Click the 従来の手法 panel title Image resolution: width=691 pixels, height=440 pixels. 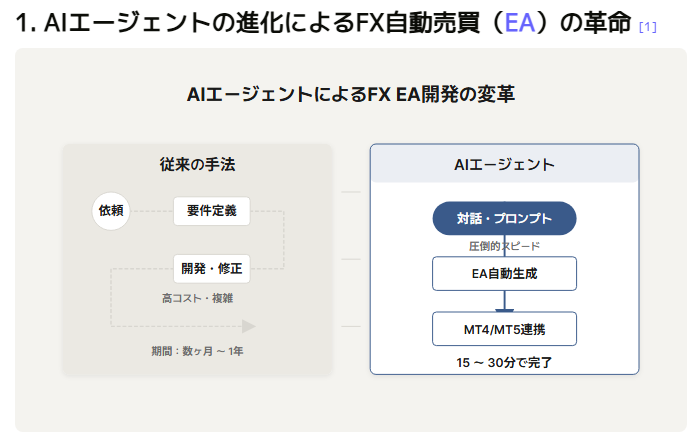(197, 164)
